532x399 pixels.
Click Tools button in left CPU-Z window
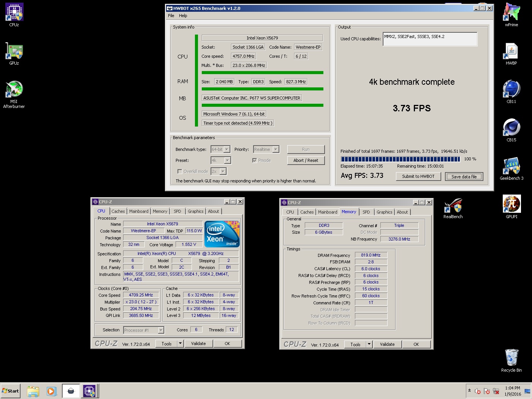pyautogui.click(x=166, y=344)
